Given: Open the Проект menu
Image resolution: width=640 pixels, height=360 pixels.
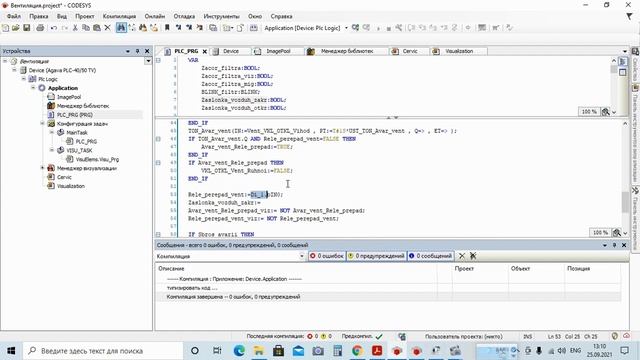Looking at the screenshot, I should click(84, 16).
